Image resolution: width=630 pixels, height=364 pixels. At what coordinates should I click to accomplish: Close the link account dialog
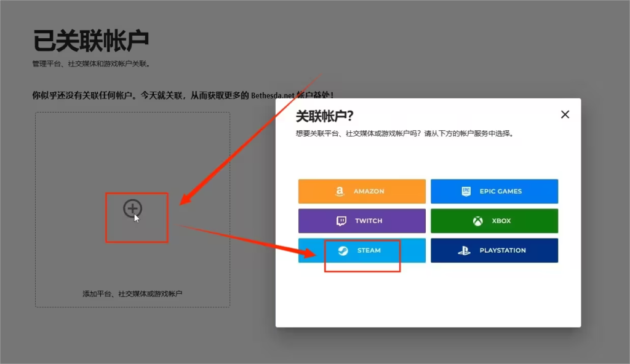tap(565, 114)
